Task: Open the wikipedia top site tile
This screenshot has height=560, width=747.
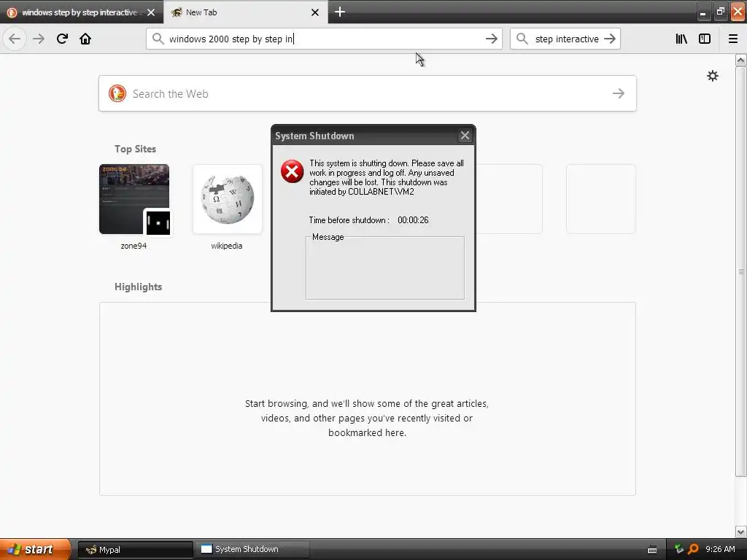Action: tap(228, 199)
